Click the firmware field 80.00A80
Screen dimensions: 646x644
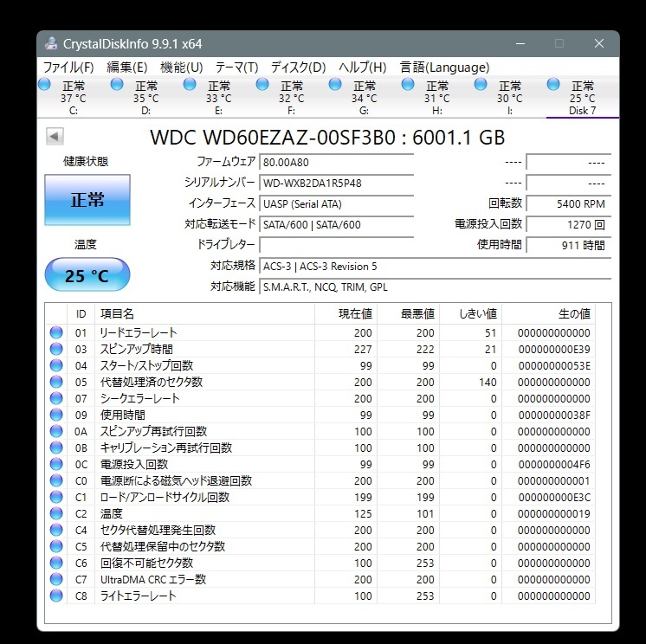(337, 162)
